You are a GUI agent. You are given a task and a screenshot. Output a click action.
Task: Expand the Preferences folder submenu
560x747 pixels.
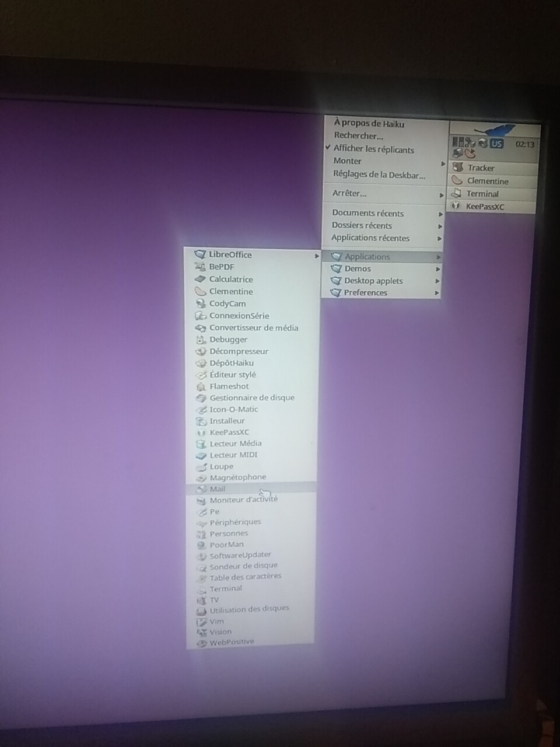[x=365, y=292]
